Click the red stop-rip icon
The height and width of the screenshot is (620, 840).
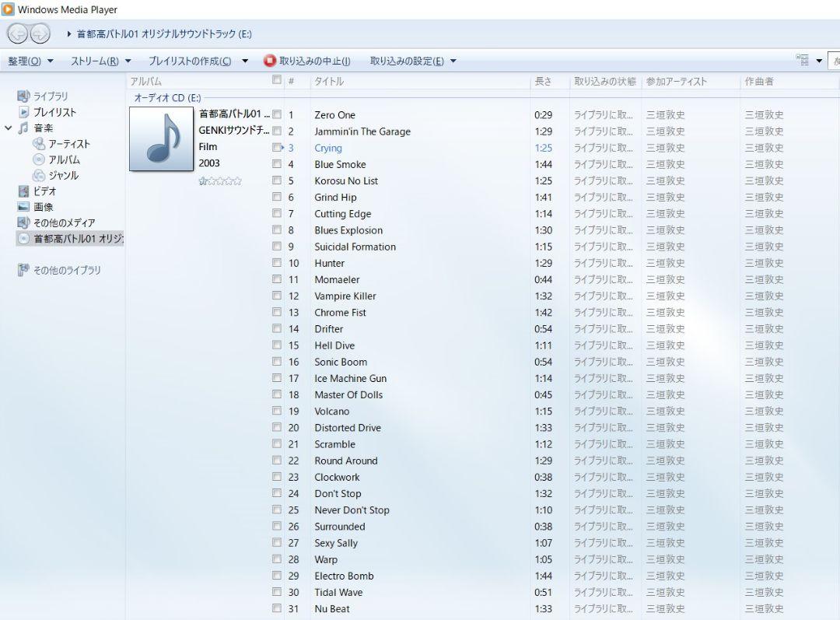pos(269,61)
